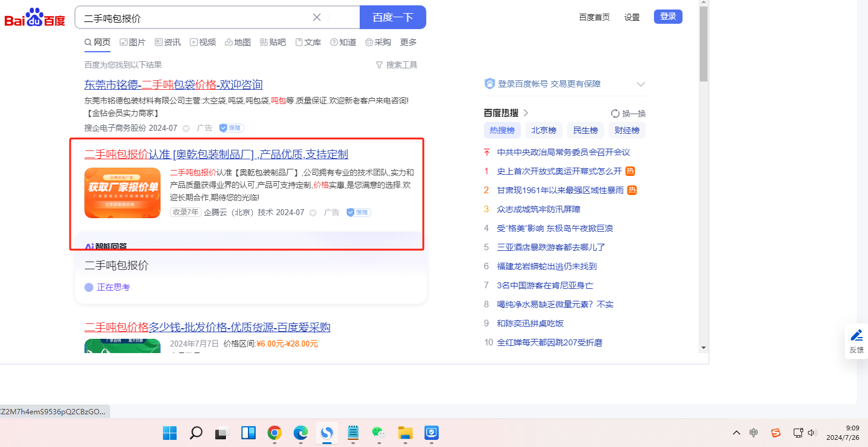Select the 北京榜 hot list tab
868x447 pixels.
(x=543, y=130)
